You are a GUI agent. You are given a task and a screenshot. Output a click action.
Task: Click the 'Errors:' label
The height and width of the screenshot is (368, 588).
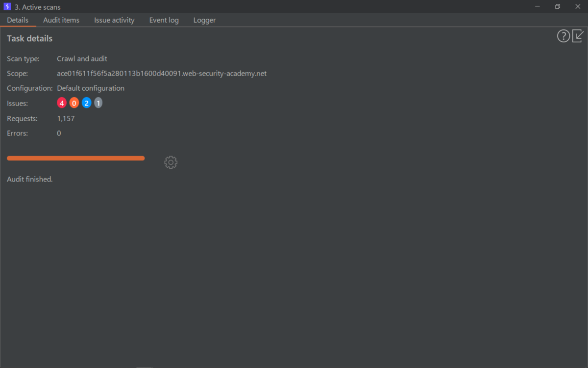17,133
